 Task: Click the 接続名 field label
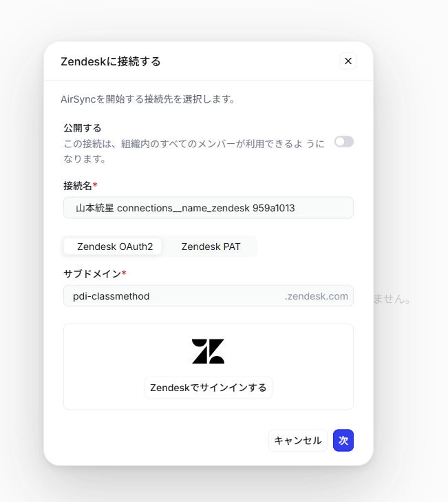(x=78, y=186)
